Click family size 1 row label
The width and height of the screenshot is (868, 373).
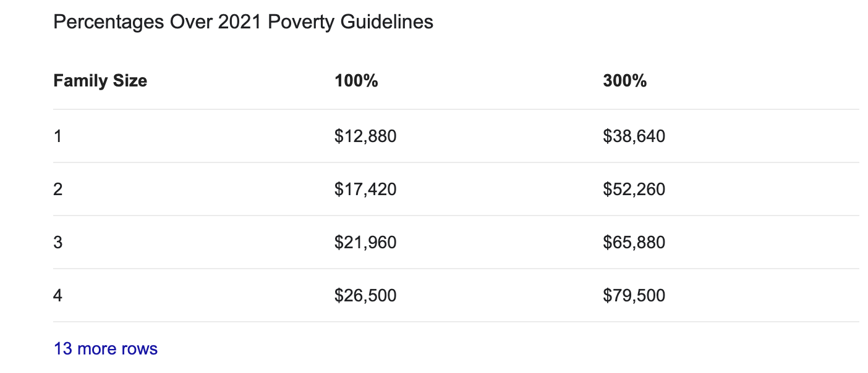(58, 136)
